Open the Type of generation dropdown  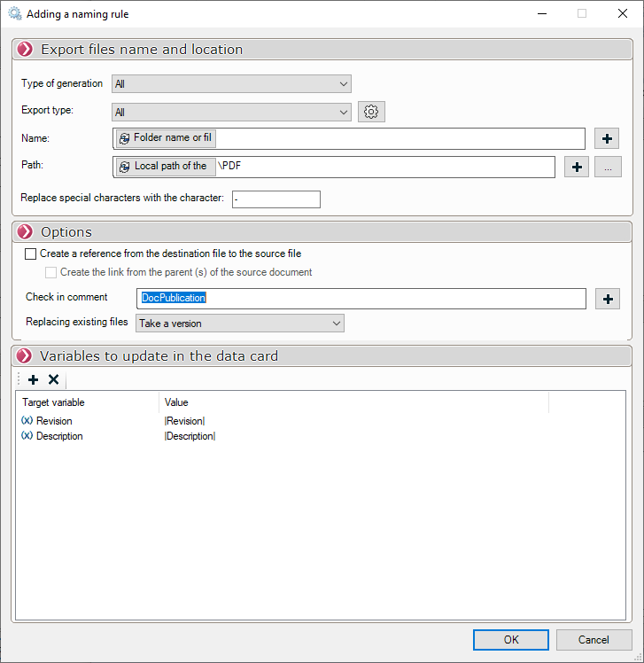click(x=231, y=84)
